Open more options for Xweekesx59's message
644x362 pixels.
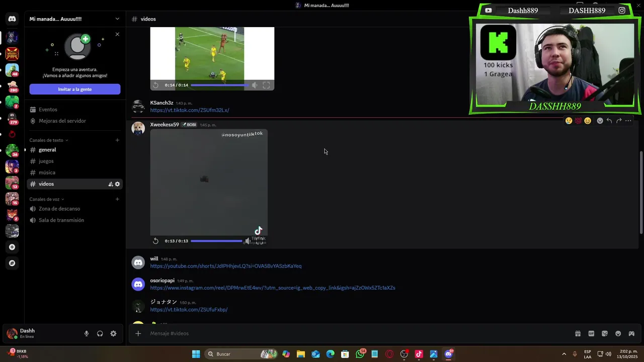point(628,121)
